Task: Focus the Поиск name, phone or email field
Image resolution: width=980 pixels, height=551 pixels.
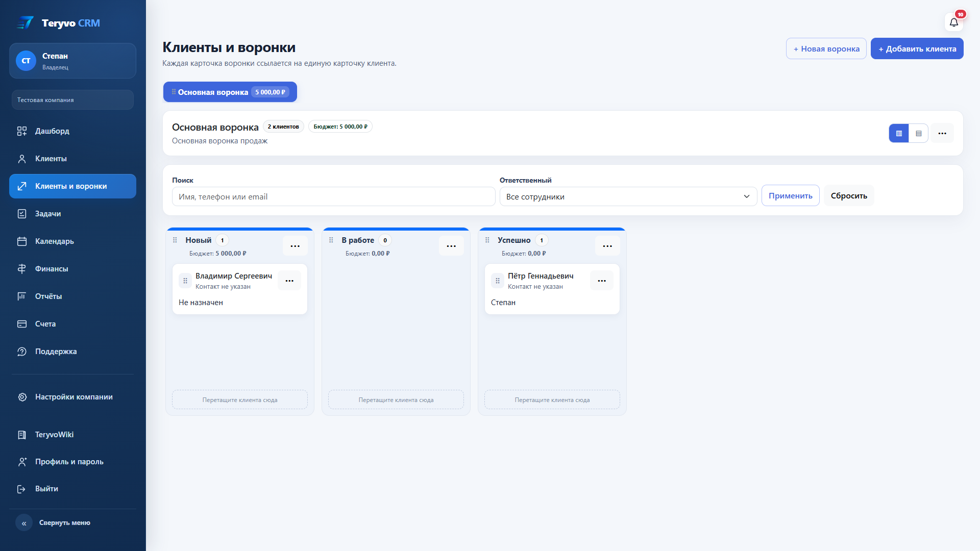Action: coord(333,196)
